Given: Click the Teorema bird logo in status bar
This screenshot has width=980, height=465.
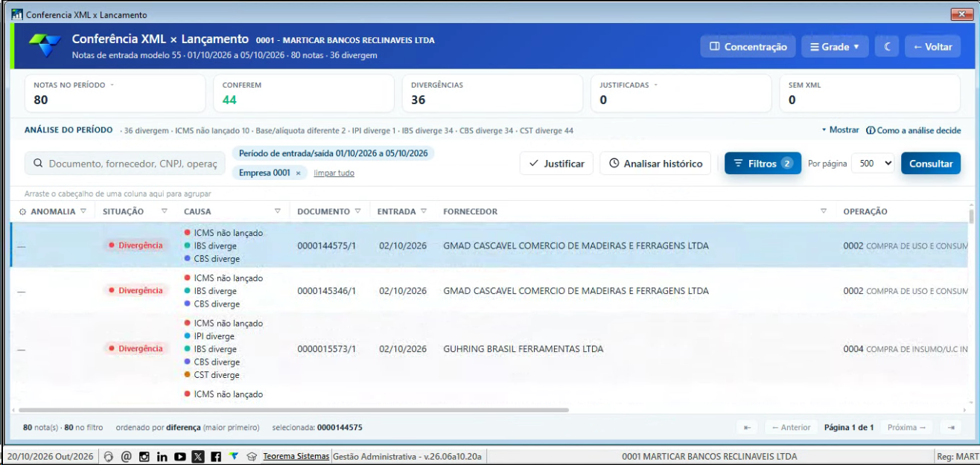Looking at the screenshot, I should 234,456.
